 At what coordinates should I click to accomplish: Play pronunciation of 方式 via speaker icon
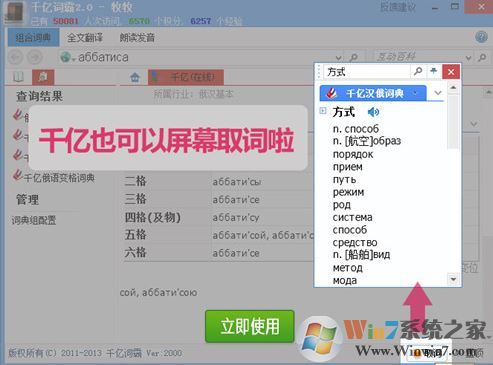[373, 112]
